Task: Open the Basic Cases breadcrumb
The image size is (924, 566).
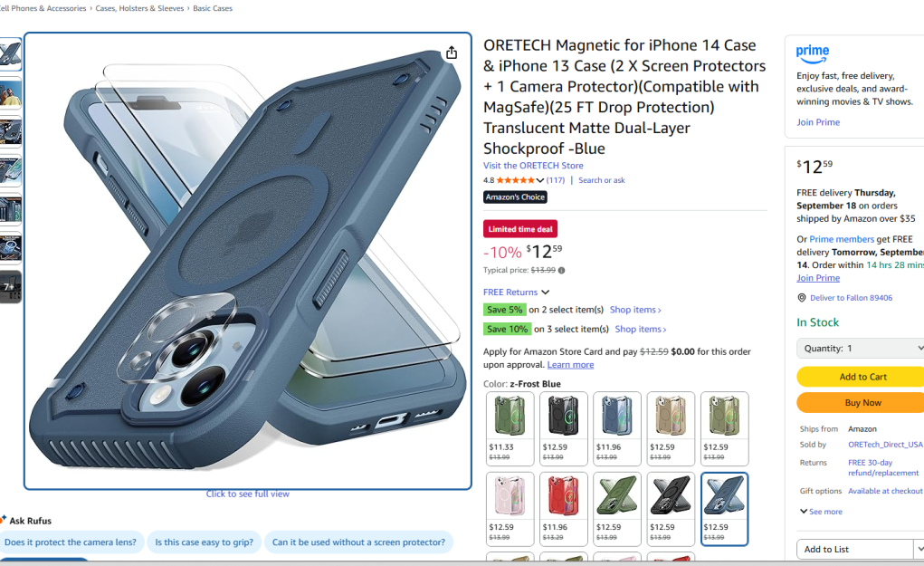Action: (x=213, y=8)
